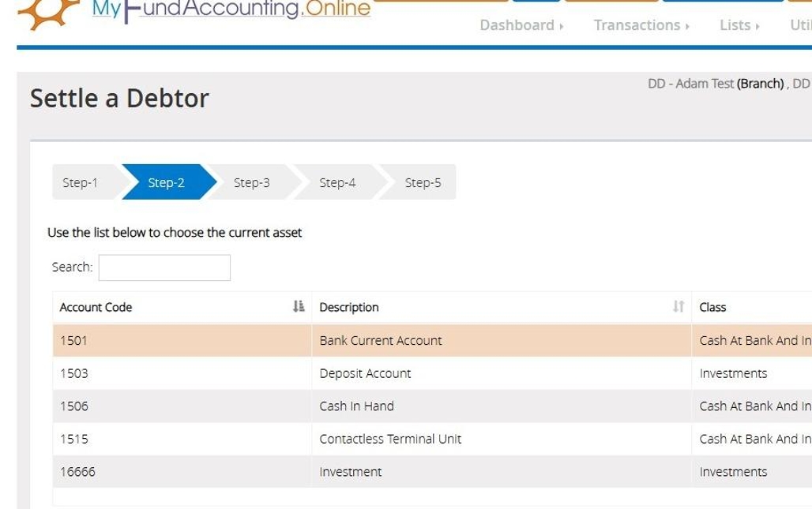
Task: Pick the Cash In Hand row
Action: (356, 406)
